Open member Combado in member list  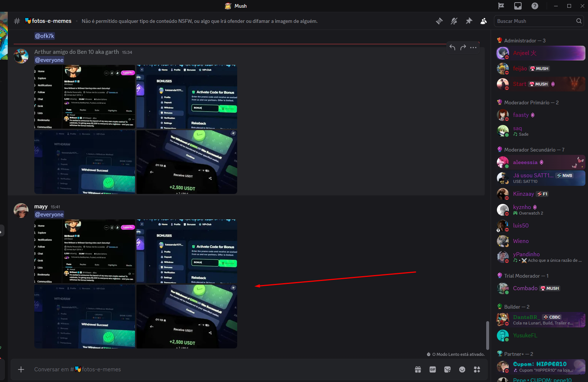(x=540, y=288)
